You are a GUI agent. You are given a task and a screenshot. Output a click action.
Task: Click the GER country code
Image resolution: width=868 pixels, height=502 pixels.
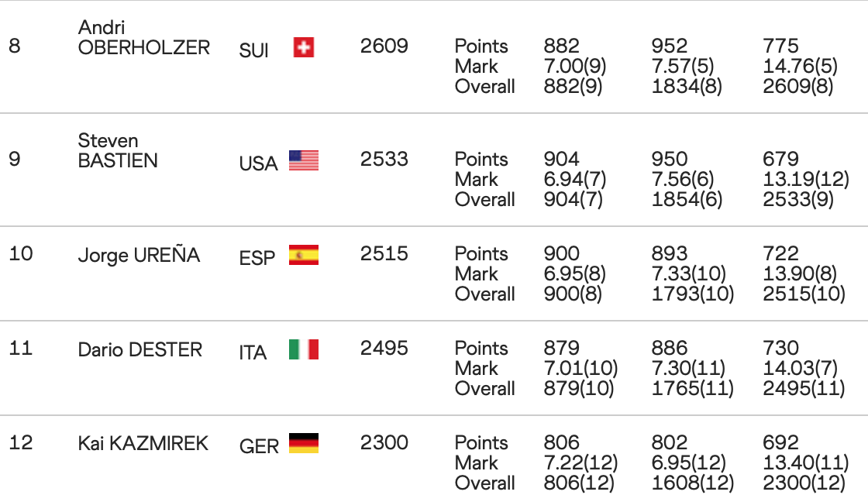[x=259, y=447]
